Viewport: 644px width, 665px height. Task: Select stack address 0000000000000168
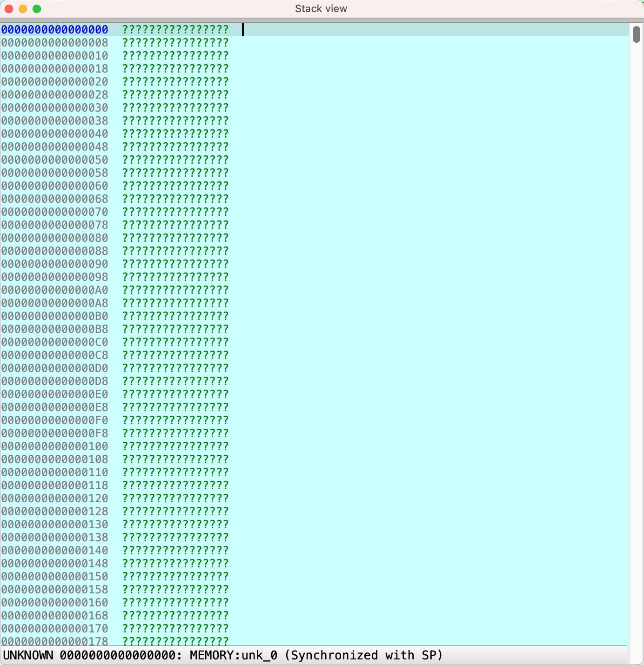click(55, 616)
